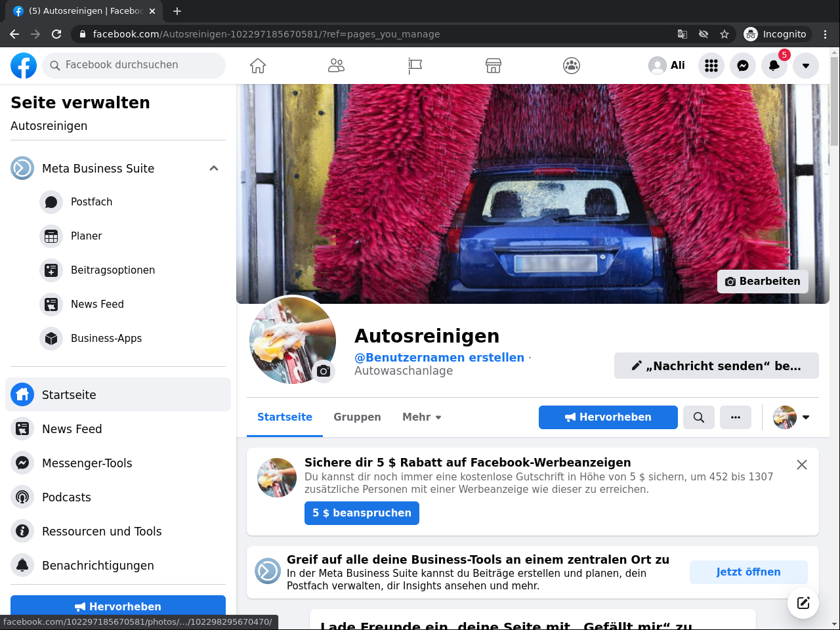The height and width of the screenshot is (630, 840).
Task: Open the notifications bell with badge 5
Action: tap(774, 66)
